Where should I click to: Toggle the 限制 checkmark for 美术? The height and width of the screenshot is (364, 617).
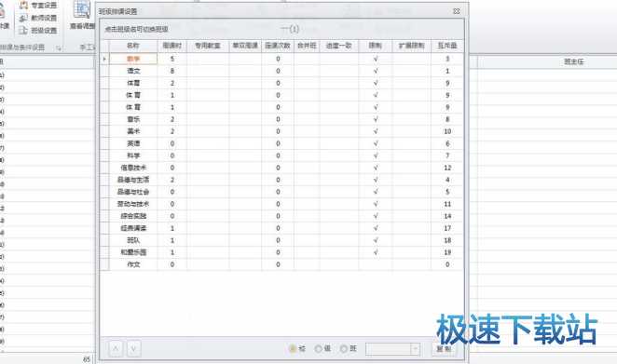pos(376,131)
